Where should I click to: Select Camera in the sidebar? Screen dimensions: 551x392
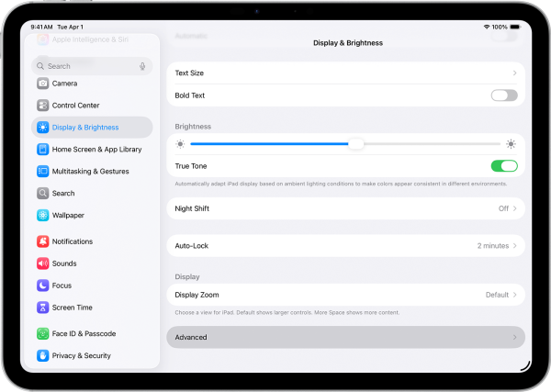(x=92, y=84)
